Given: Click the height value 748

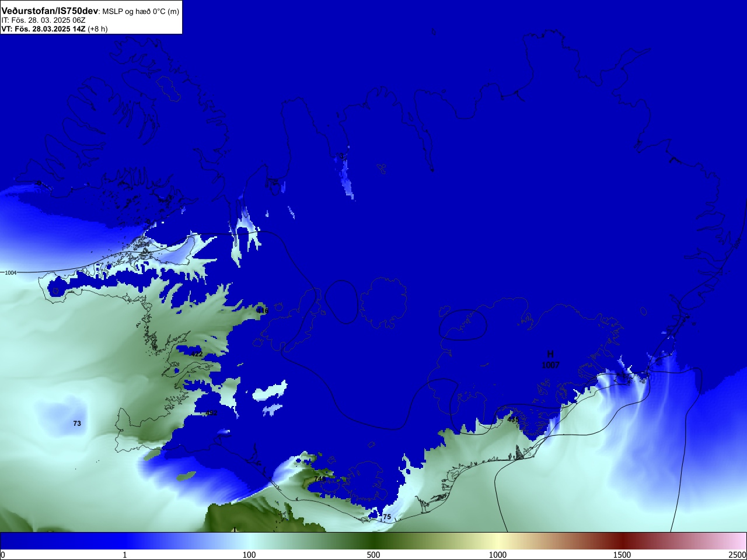Looking at the screenshot, I should (320, 479).
